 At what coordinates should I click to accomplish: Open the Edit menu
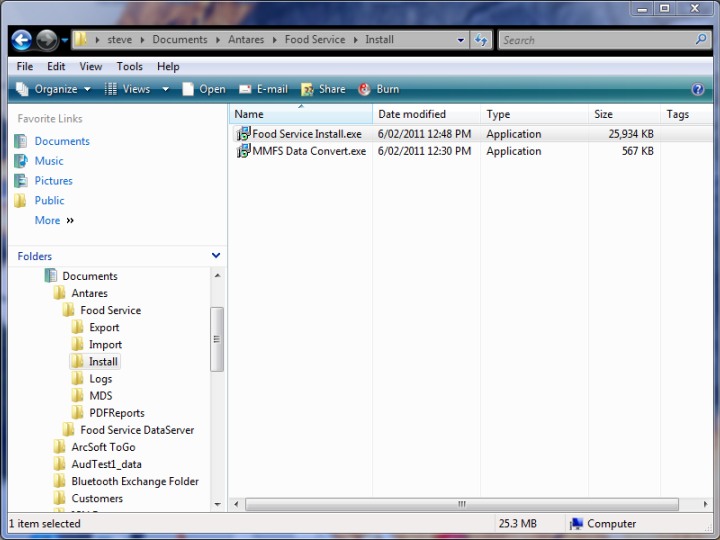pos(56,67)
